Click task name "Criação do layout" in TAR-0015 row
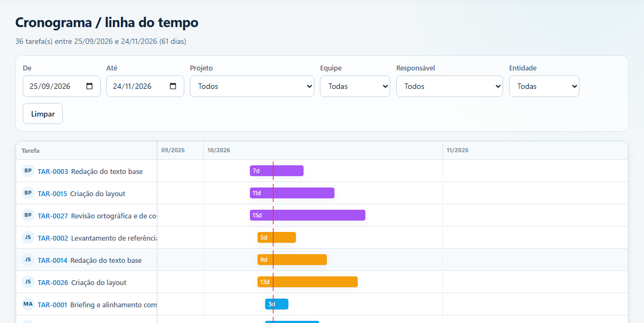 (x=98, y=193)
